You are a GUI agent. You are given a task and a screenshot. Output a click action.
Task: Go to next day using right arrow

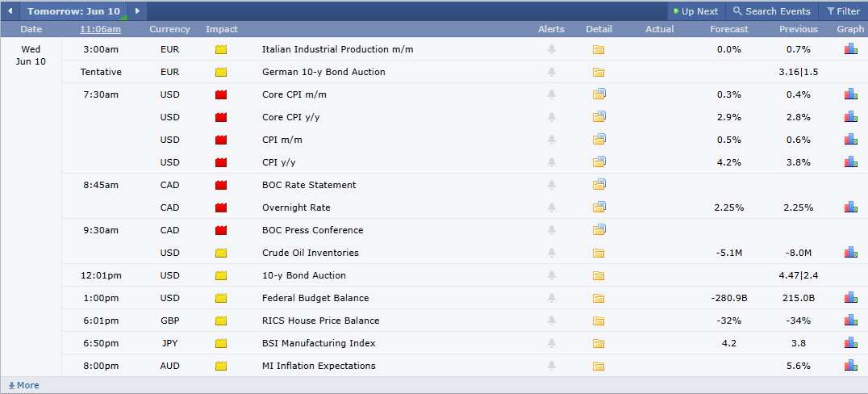[x=137, y=11]
